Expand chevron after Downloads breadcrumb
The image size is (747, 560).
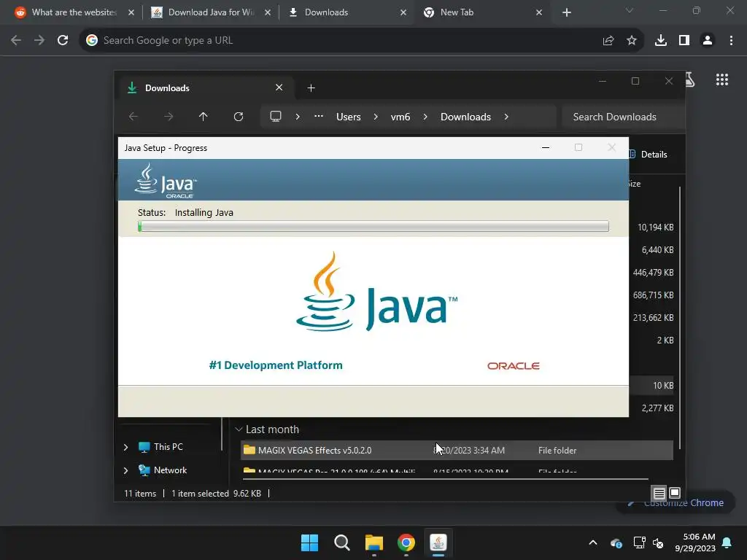(x=506, y=117)
